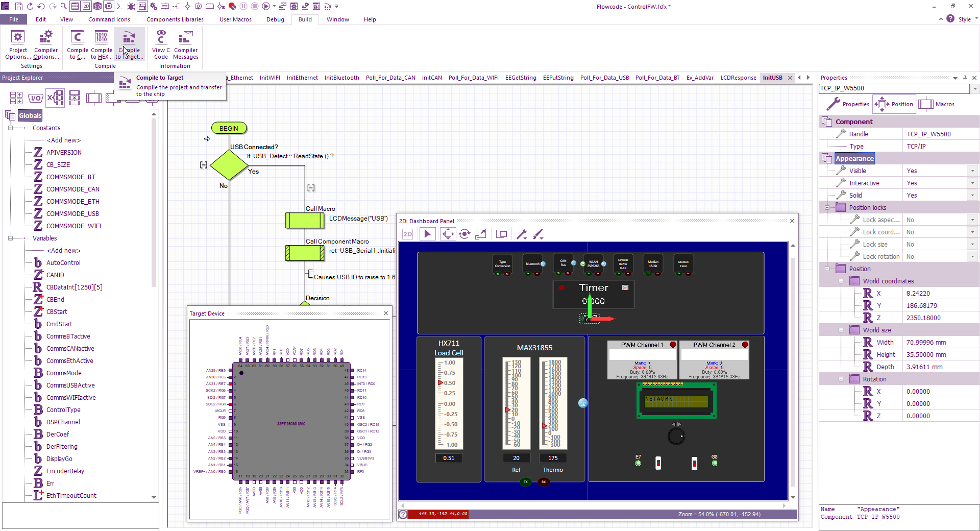
Task: Click the run play icon in top toolbar
Action: coord(266,6)
